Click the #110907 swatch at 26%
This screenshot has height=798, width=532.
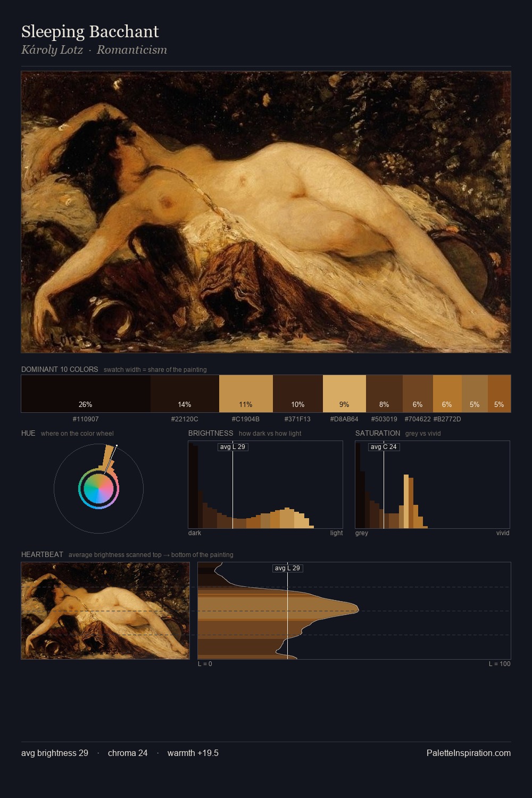click(x=86, y=394)
